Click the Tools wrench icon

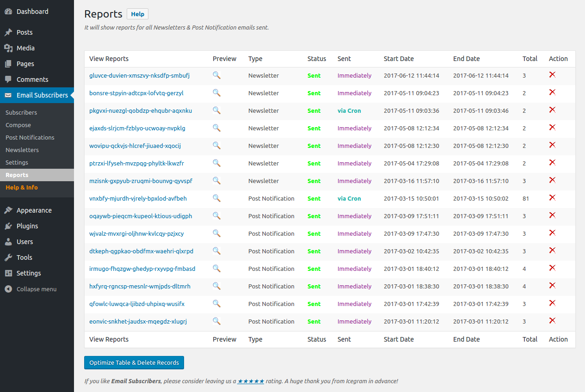pyautogui.click(x=8, y=257)
